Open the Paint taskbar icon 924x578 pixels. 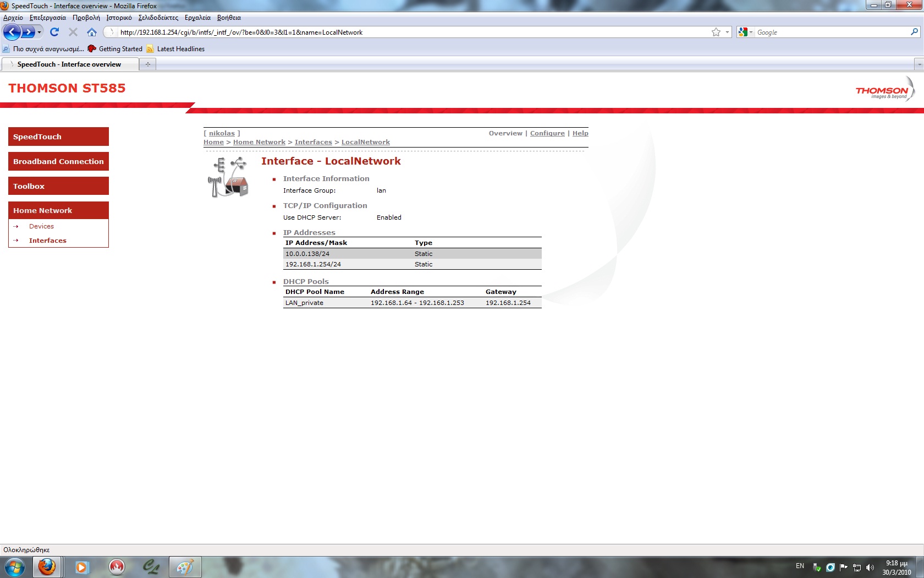tap(185, 567)
